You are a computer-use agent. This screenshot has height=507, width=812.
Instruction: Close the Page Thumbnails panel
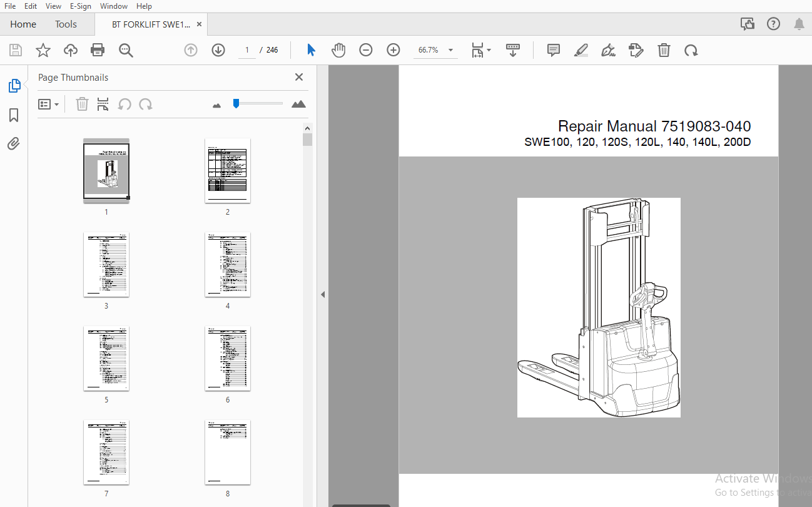299,77
